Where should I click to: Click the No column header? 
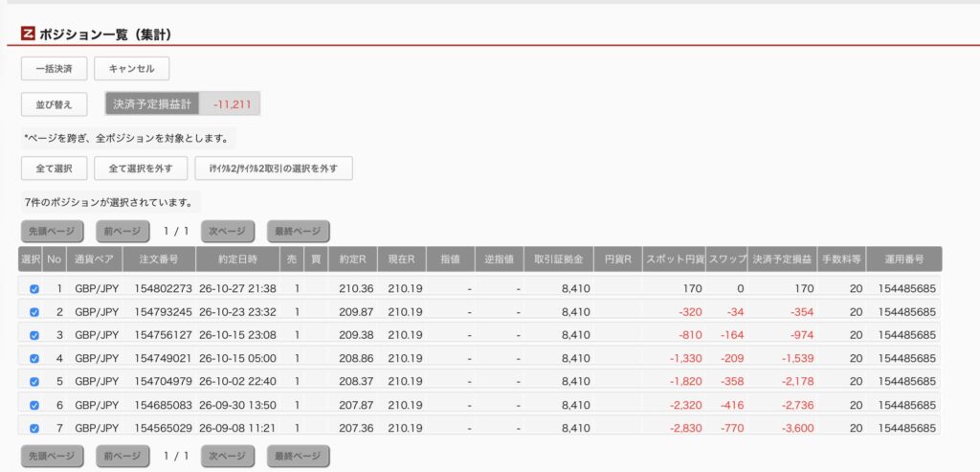coord(55,258)
